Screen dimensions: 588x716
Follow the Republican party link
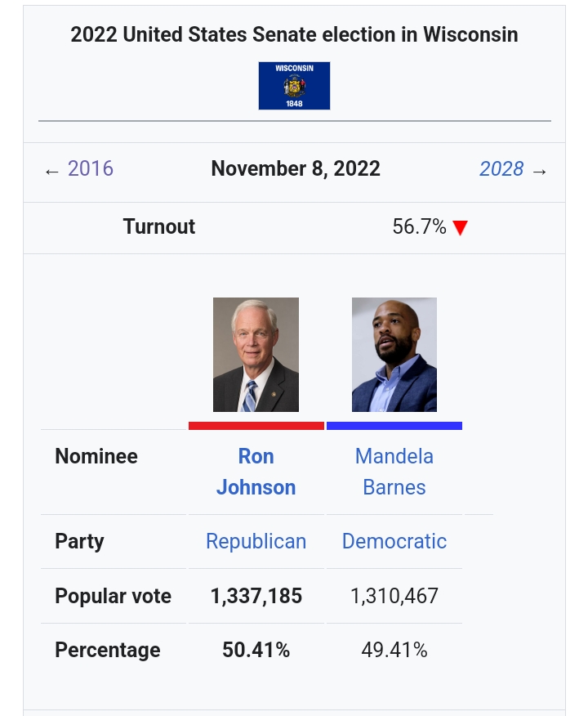pyautogui.click(x=256, y=541)
